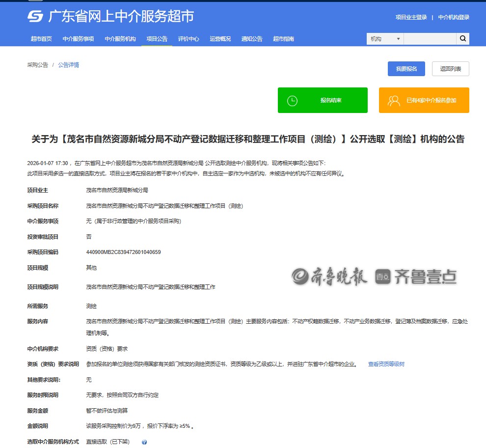The image size is (486, 448).
Task: Select the 项目公告 navigation tab
Action: tap(157, 39)
